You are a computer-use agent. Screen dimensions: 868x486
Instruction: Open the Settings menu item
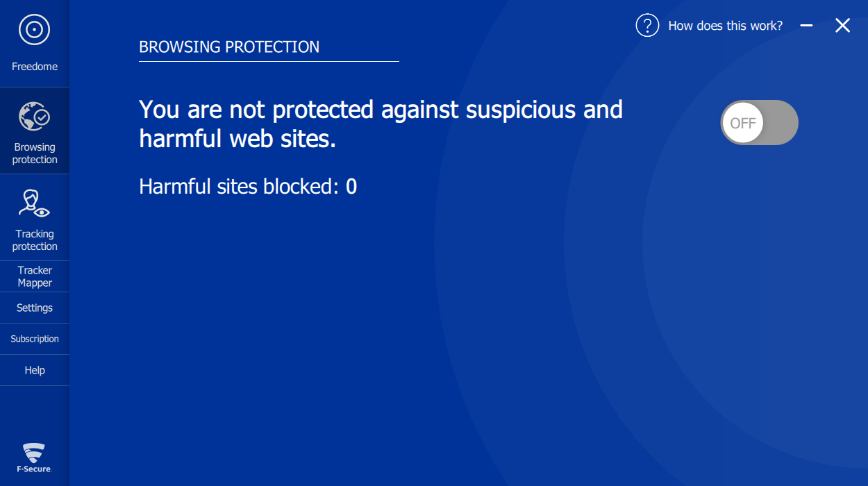coord(35,308)
